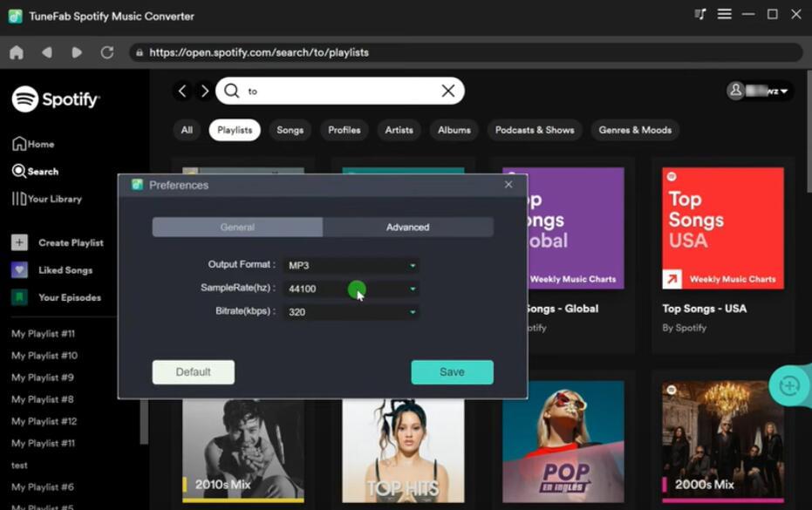812x510 pixels.
Task: Clear the search field with the X
Action: [x=448, y=92]
